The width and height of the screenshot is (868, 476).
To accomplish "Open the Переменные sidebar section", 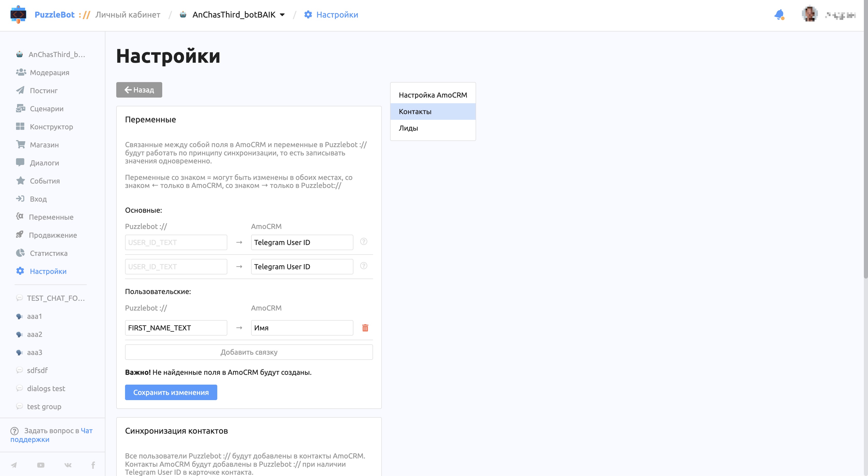I will 51,217.
